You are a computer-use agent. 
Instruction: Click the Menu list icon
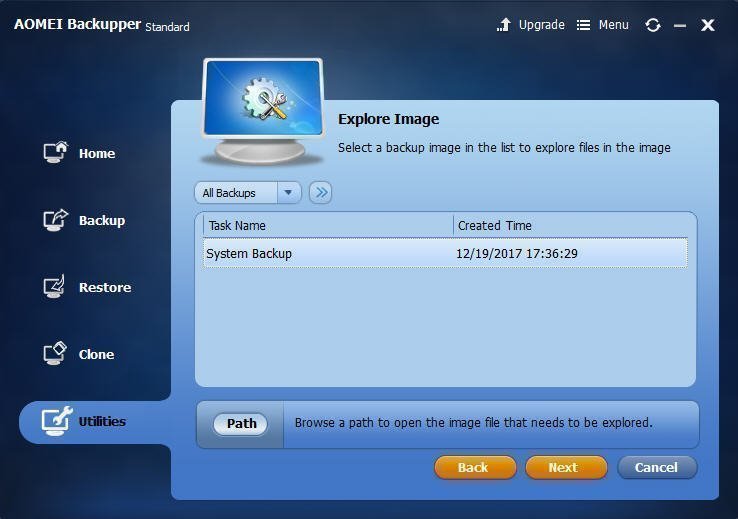(x=583, y=25)
